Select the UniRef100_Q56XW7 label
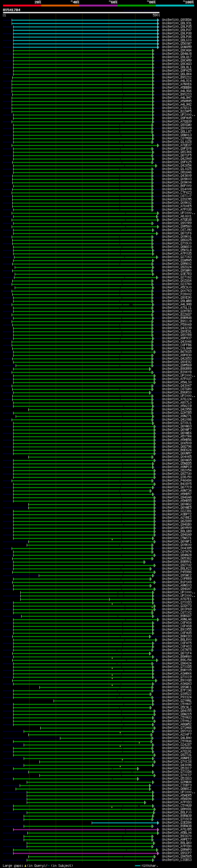Viewport: 197px width, 868px height. (x=176, y=43)
